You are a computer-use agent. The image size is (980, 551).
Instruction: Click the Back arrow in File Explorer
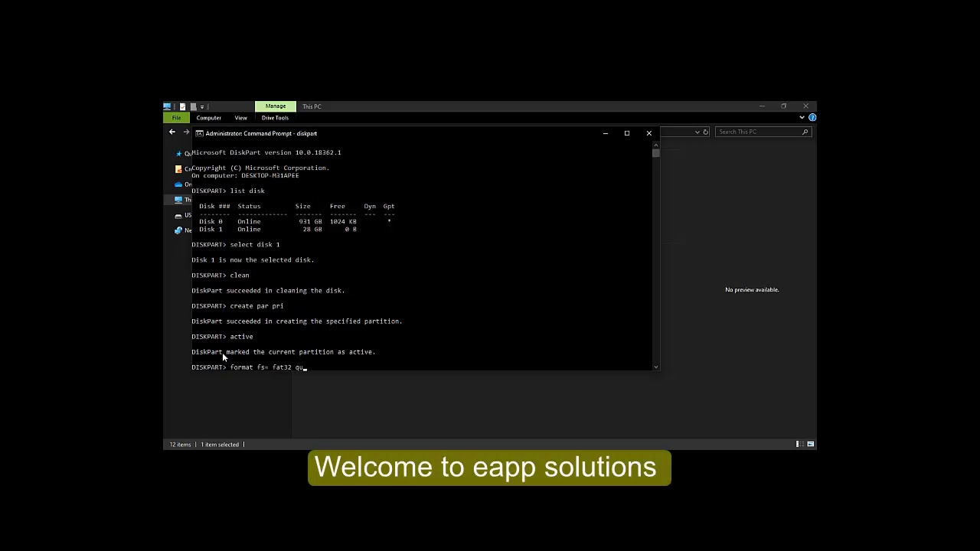coord(172,132)
